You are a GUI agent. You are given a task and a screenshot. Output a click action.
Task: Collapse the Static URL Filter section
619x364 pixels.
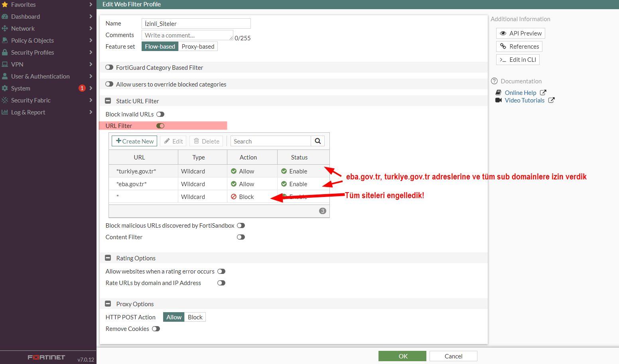tap(108, 100)
